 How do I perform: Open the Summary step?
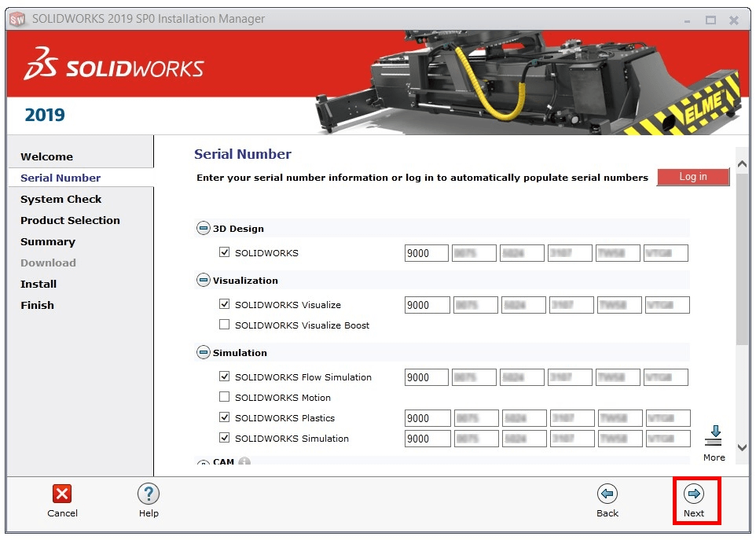[48, 241]
